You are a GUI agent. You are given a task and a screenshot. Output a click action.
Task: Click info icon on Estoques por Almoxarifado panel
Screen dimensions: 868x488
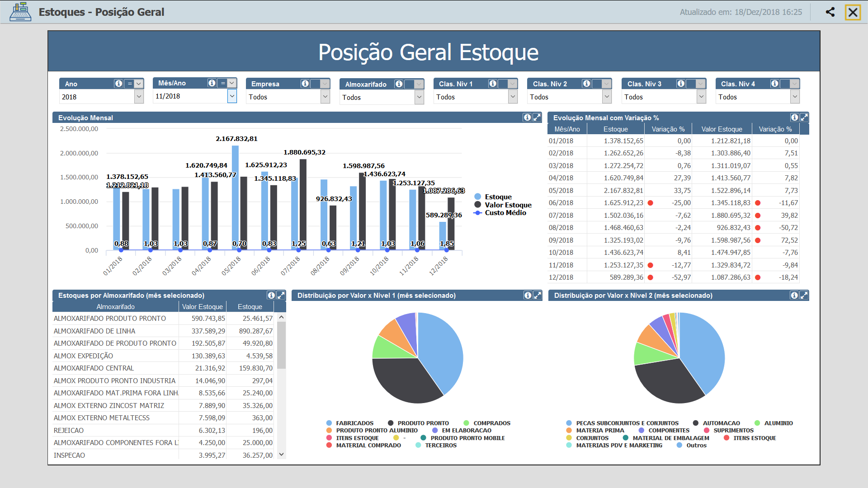point(271,295)
